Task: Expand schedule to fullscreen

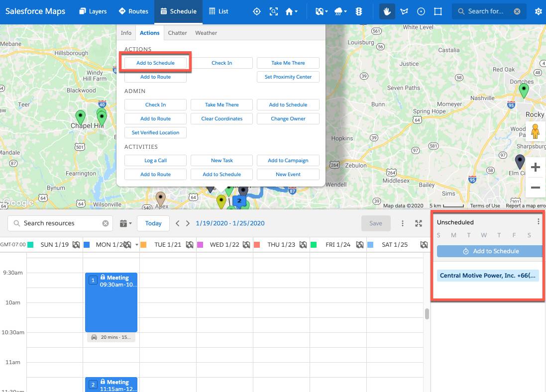Action: [419, 223]
